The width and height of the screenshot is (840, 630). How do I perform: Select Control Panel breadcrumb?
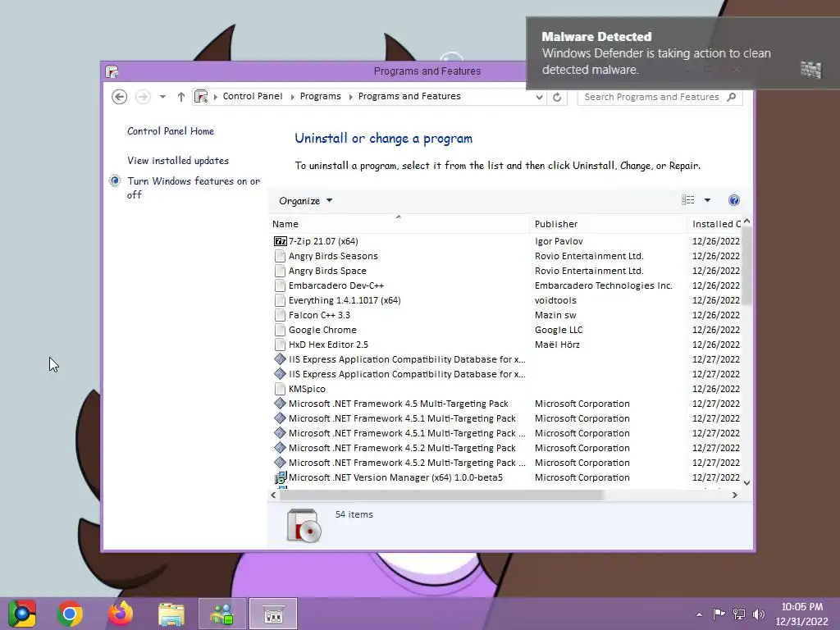coord(253,96)
